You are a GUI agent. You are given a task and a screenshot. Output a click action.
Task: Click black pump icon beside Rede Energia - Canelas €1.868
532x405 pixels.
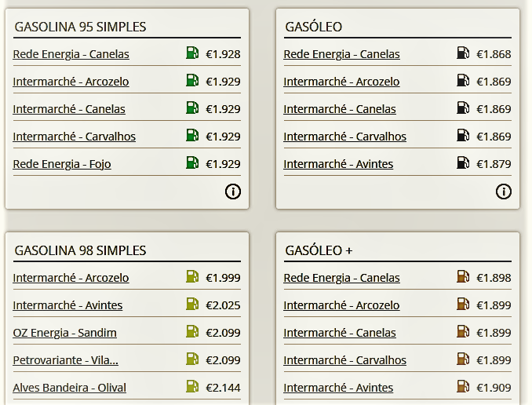coord(463,53)
